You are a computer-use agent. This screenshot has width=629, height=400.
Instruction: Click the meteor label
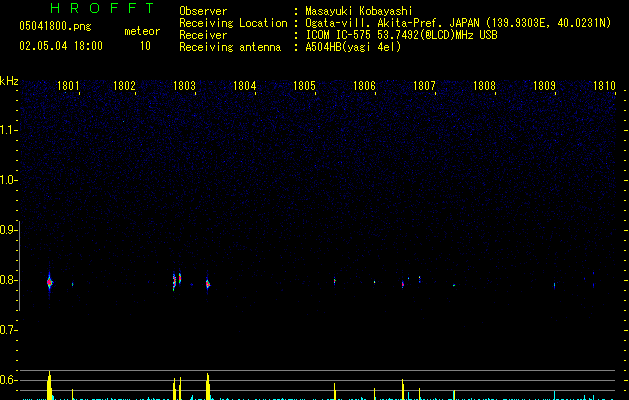pyautogui.click(x=142, y=31)
